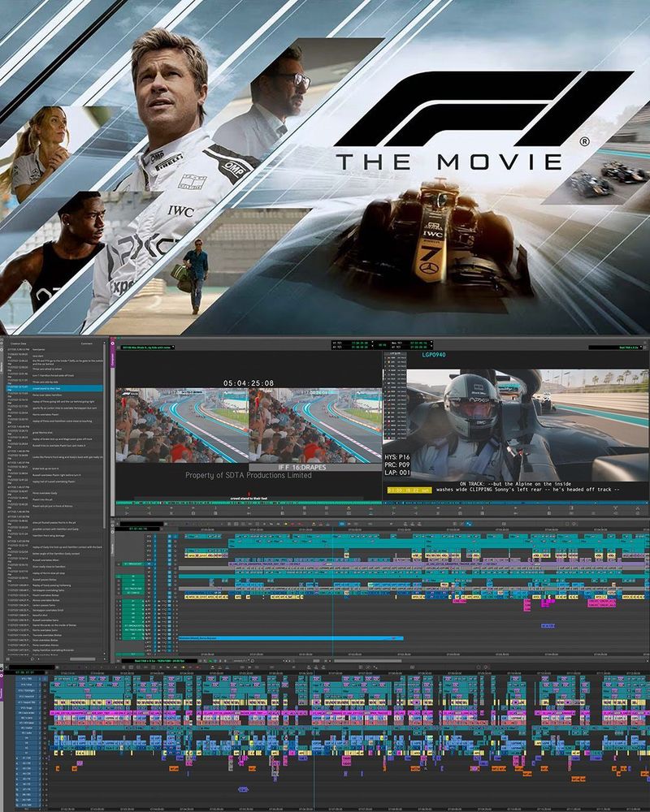Open the timeline view preset dropdown in bottom bar
This screenshot has width=650, height=812.
click(x=240, y=661)
